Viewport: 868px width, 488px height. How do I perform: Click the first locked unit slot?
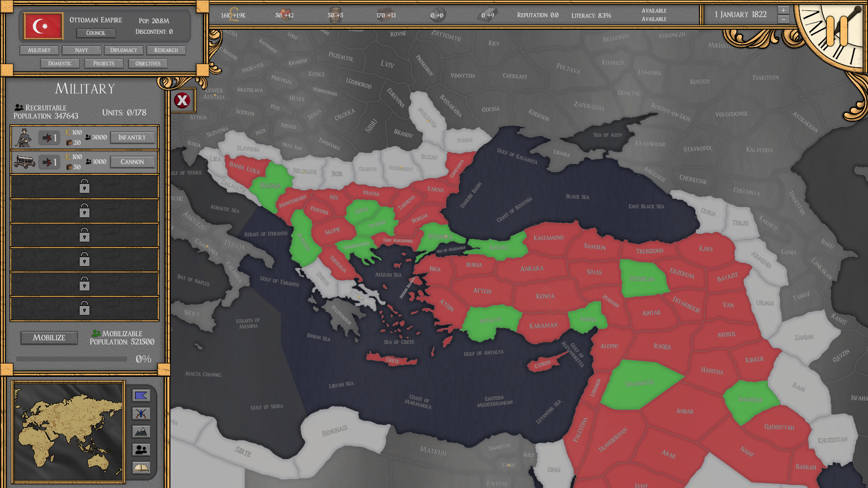(85, 186)
